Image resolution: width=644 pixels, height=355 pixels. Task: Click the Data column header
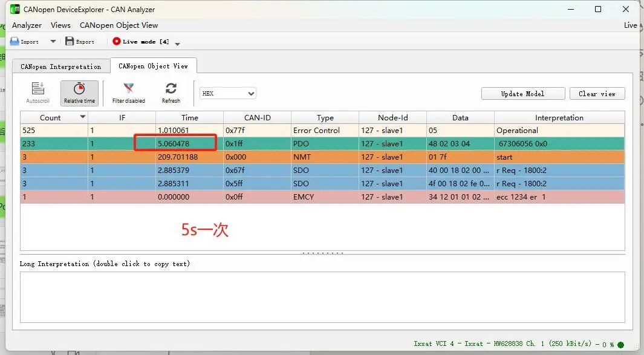point(460,117)
